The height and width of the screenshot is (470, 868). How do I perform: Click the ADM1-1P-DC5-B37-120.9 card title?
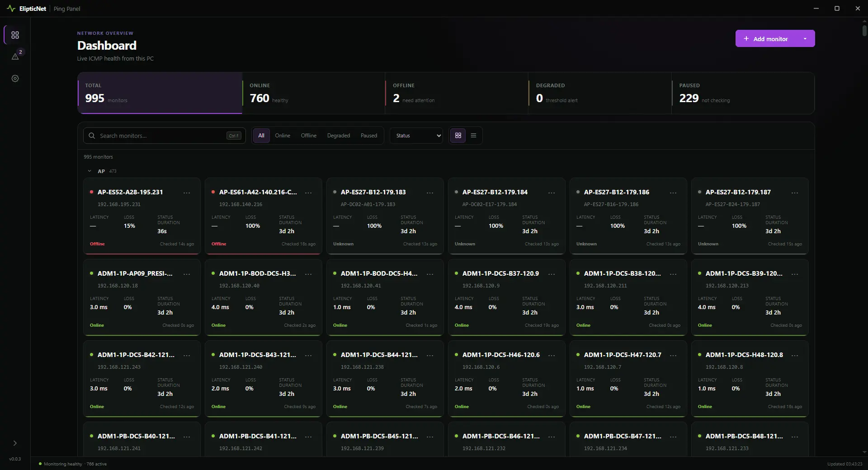point(500,273)
